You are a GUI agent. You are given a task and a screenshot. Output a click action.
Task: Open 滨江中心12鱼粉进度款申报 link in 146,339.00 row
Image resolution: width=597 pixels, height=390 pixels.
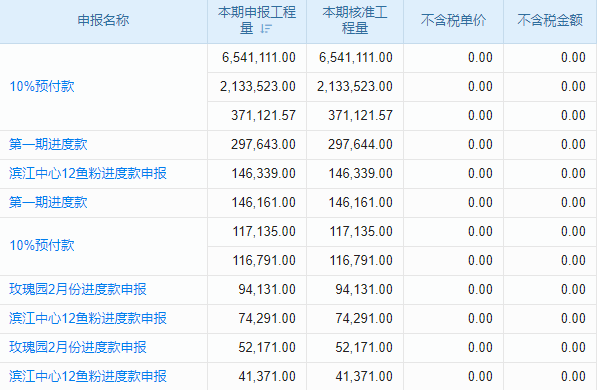click(x=88, y=173)
